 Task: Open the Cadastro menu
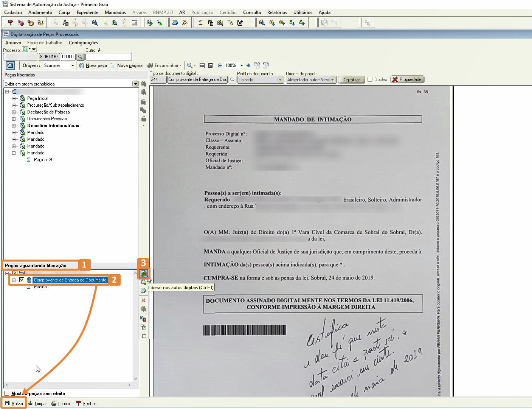pyautogui.click(x=13, y=12)
